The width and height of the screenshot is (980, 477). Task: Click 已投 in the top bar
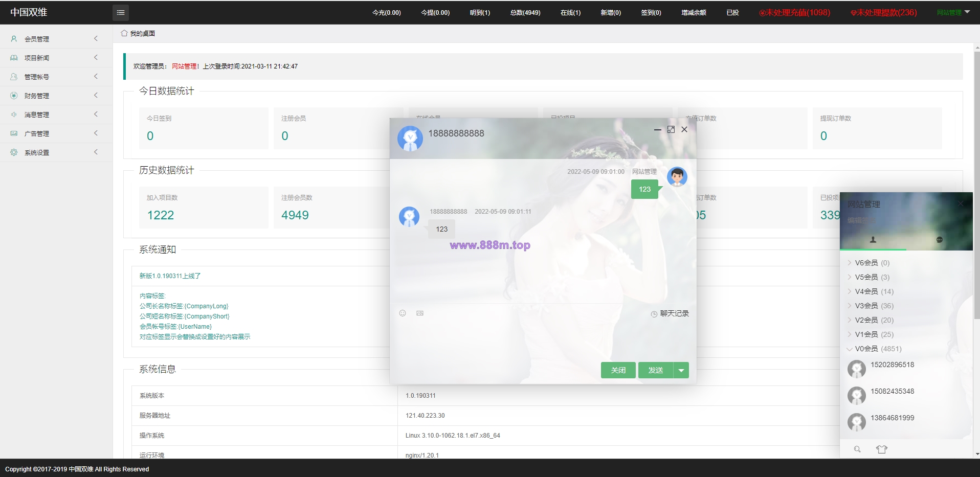tap(732, 13)
